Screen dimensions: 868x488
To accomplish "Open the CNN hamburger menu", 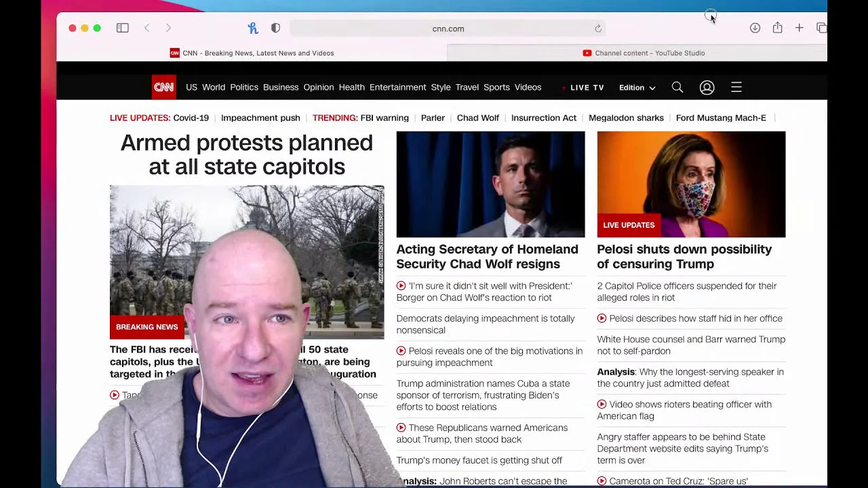I will (736, 87).
